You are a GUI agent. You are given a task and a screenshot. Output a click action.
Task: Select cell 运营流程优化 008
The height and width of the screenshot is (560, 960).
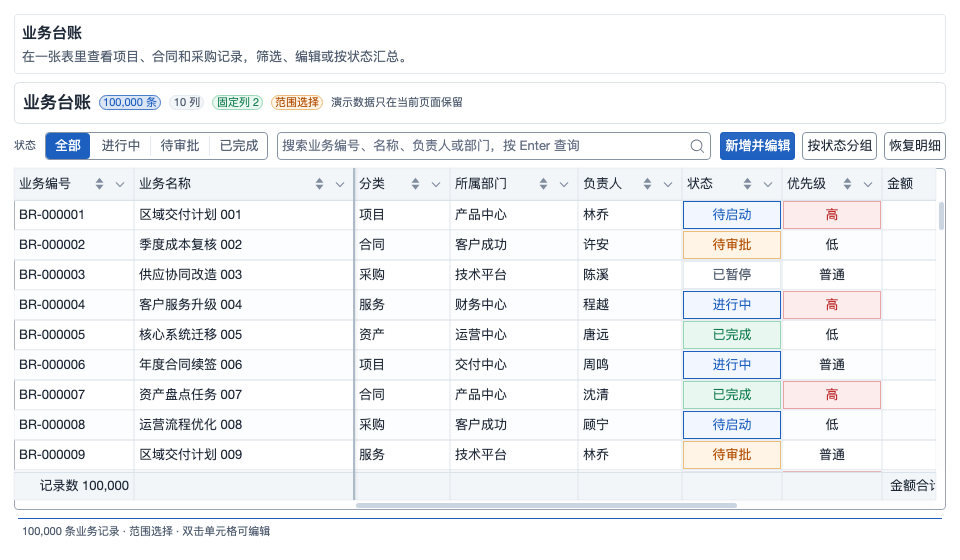[244, 425]
